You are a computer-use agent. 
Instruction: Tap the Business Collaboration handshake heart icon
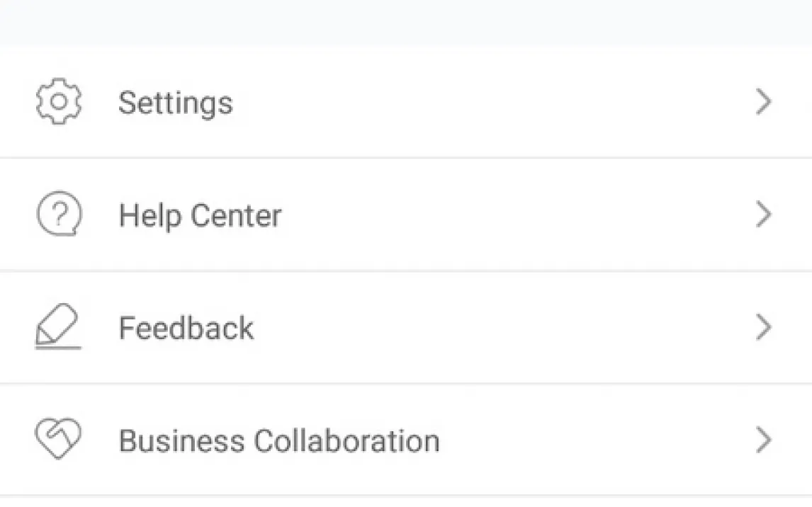[x=58, y=440]
